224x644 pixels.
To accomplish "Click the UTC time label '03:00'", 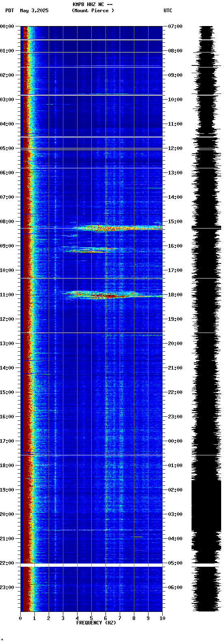I will tap(175, 514).
